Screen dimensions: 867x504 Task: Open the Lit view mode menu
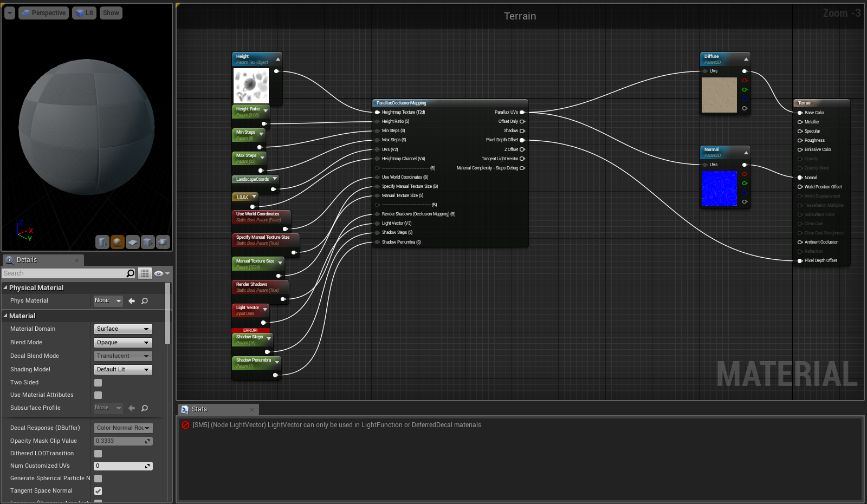pyautogui.click(x=84, y=13)
